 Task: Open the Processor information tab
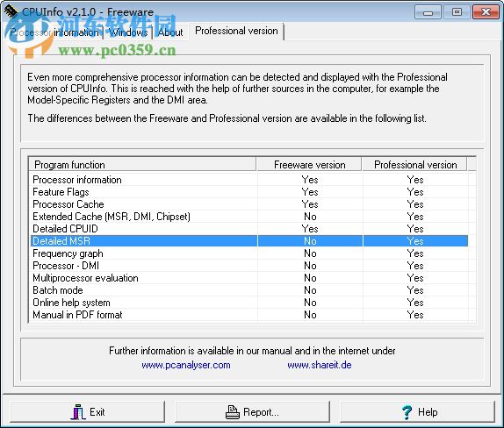[x=54, y=32]
